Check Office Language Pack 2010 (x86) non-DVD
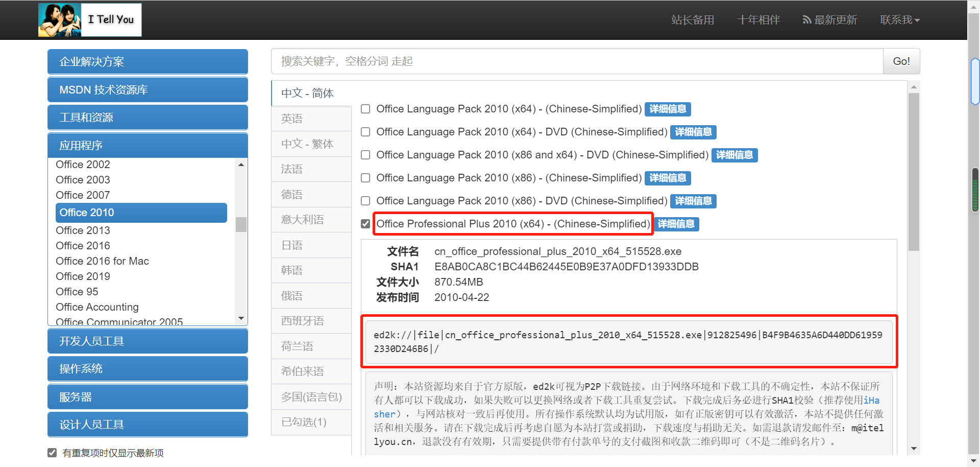Screen dimensions: 980x467 (x=365, y=178)
